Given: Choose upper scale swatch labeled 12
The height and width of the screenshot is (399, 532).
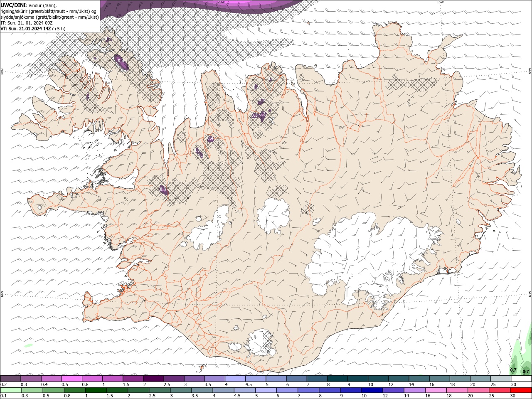Looking at the screenshot, I should pos(399,379).
